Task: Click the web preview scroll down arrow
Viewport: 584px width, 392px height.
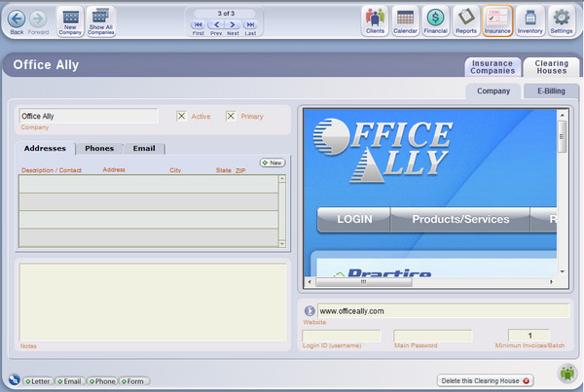Action: tap(562, 271)
